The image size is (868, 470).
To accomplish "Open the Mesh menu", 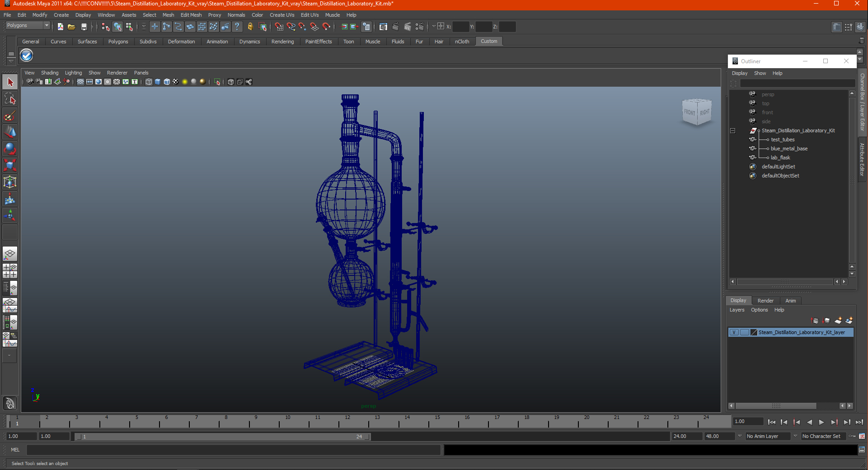I will click(x=168, y=15).
